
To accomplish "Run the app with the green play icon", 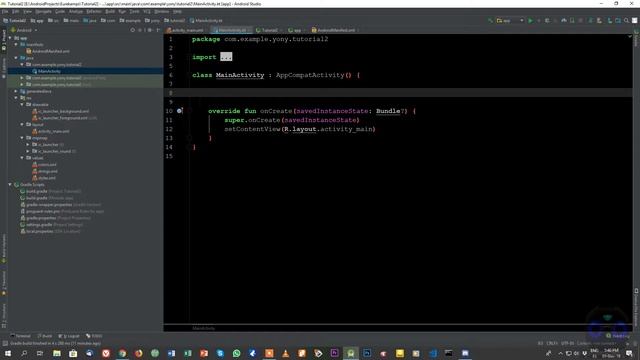I will 530,20.
